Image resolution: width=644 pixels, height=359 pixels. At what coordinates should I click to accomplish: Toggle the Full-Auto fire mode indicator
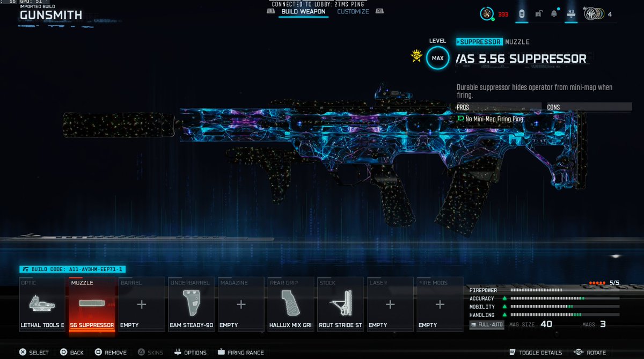click(x=487, y=325)
